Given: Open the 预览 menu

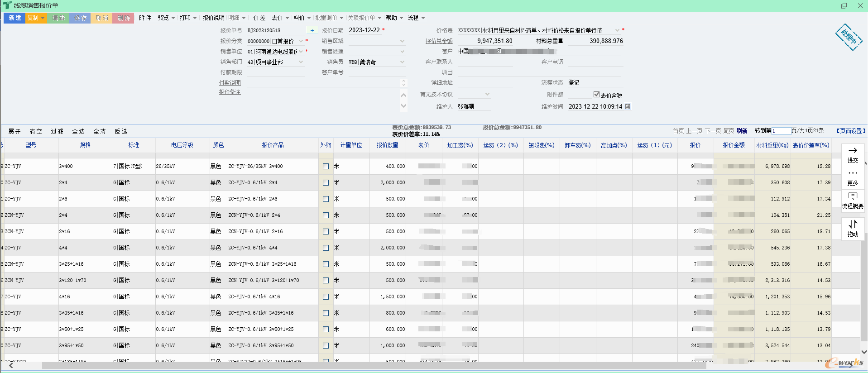Looking at the screenshot, I should (166, 18).
